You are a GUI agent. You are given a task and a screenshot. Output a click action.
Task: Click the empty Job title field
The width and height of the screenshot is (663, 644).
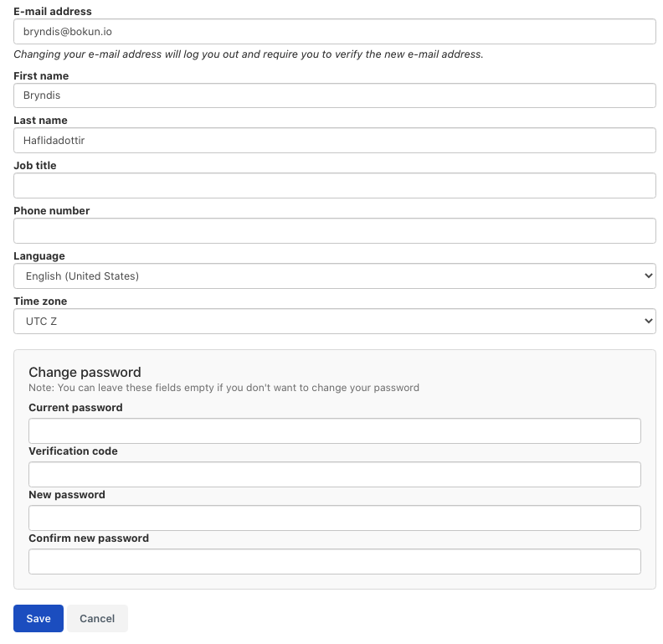[x=335, y=185]
